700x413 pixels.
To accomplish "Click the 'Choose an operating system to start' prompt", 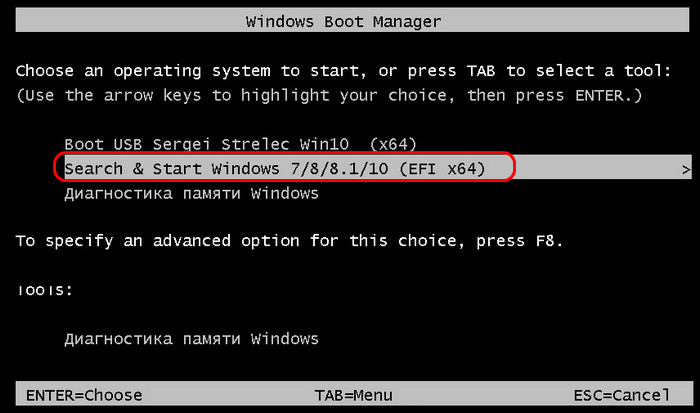I will (x=191, y=71).
